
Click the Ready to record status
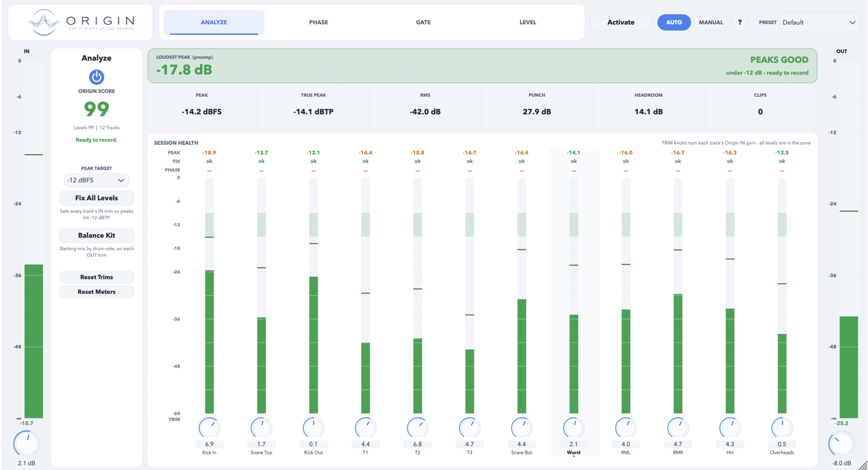(x=97, y=140)
